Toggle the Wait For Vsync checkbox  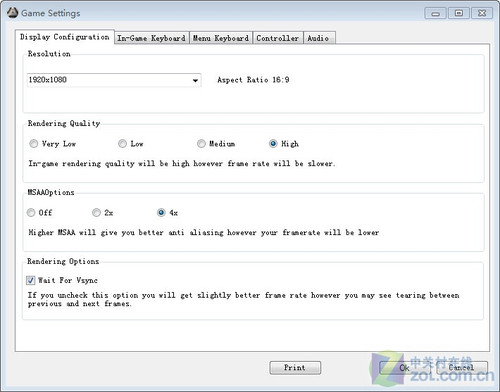click(30, 280)
